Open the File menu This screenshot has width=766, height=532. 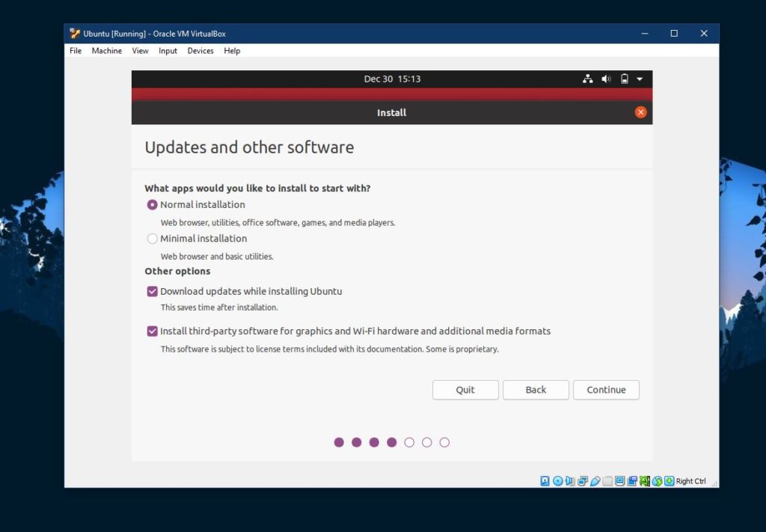point(76,51)
